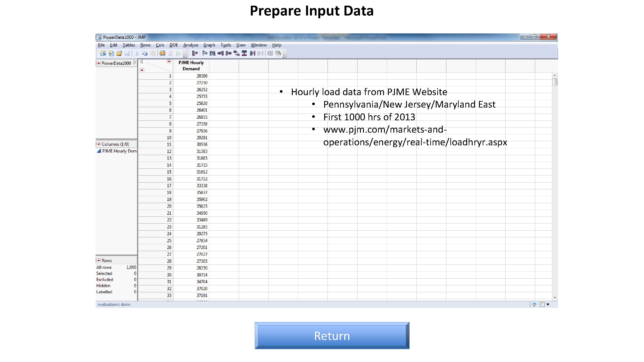Open the Columns panel red triangle menu
The width and height of the screenshot is (644, 362).
coord(99,144)
